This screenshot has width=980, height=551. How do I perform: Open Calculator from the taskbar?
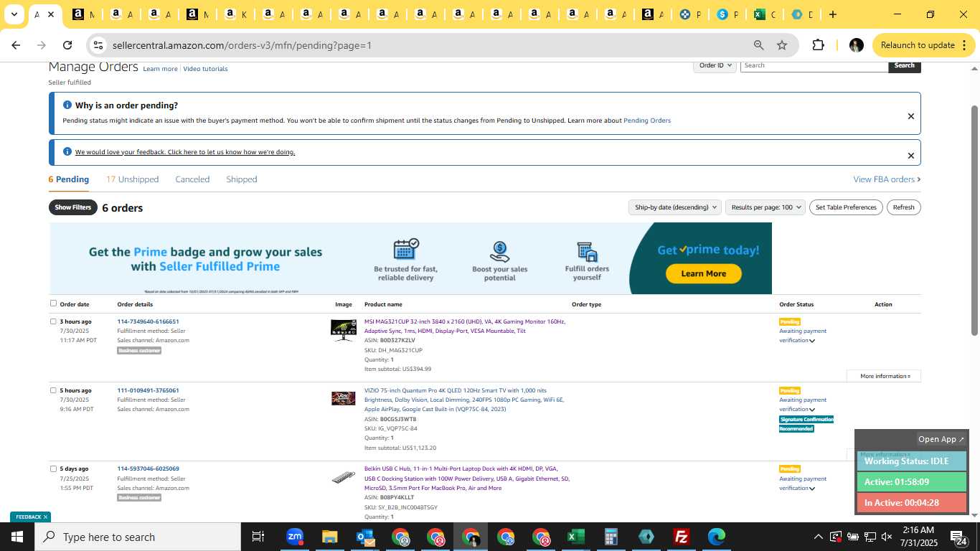[x=611, y=537]
